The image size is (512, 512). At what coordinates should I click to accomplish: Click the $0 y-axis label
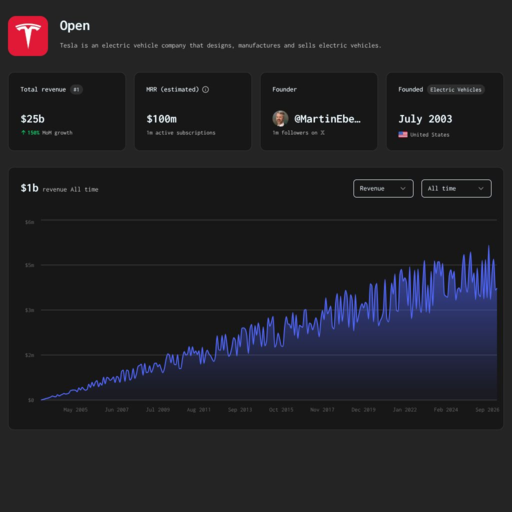click(31, 400)
